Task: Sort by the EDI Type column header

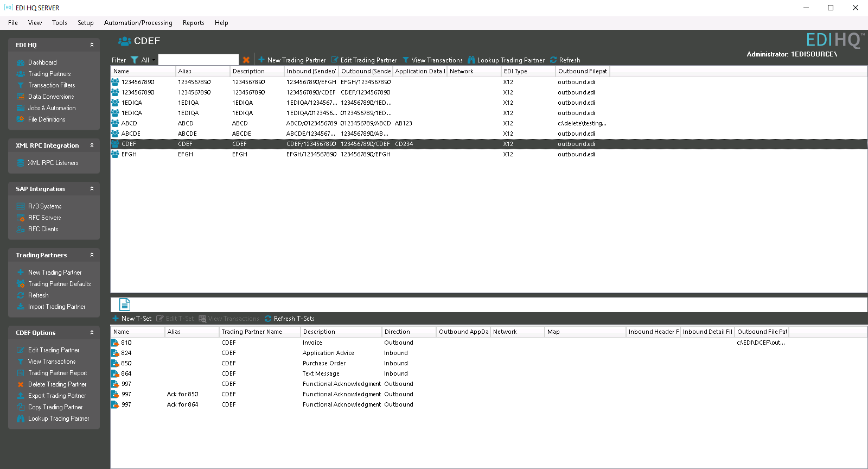Action: (528, 71)
